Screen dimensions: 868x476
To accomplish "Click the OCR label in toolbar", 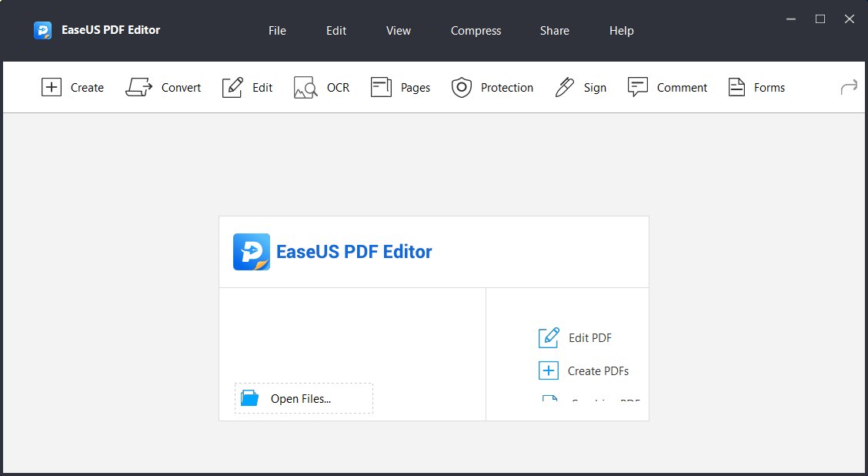I will (x=339, y=88).
